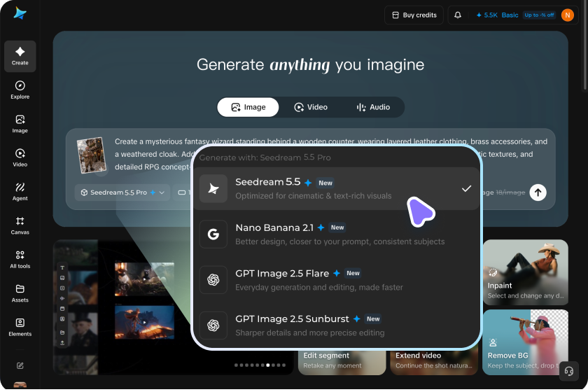Open the Create section in sidebar
588x392 pixels.
click(x=20, y=56)
